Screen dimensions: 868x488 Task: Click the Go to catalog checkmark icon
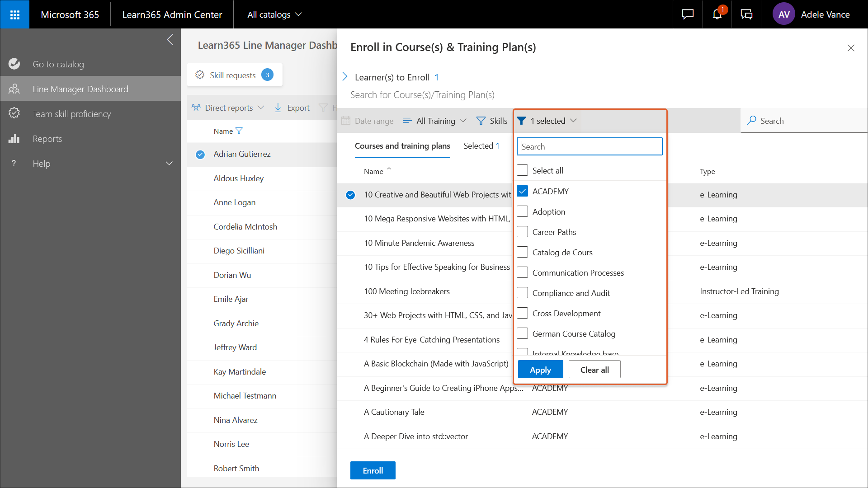(14, 64)
